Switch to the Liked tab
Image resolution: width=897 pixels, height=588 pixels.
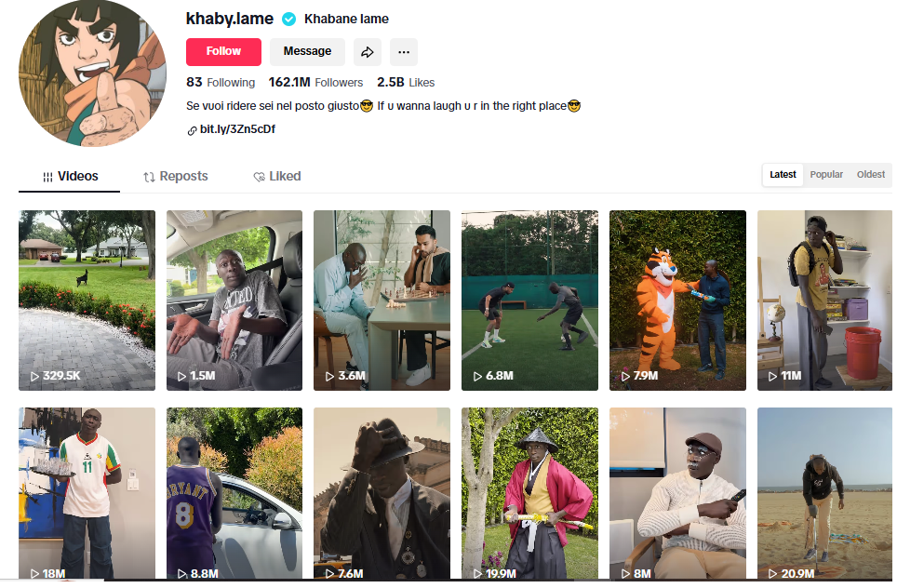277,176
